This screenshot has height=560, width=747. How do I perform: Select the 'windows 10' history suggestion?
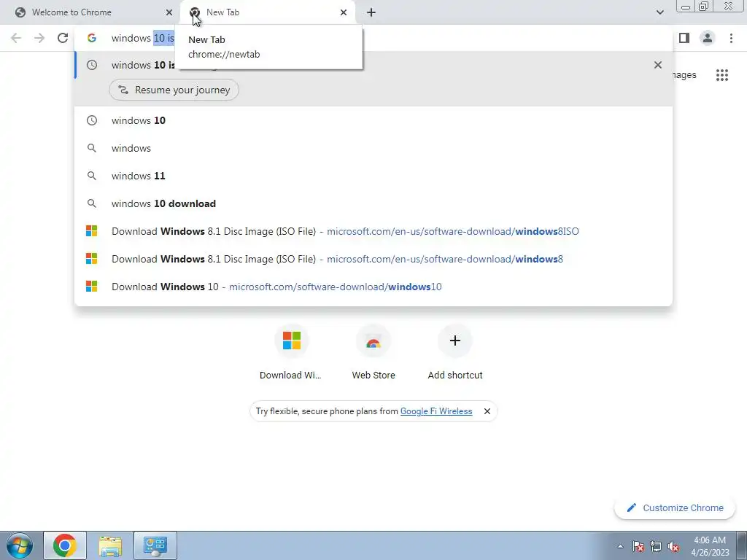click(x=373, y=120)
